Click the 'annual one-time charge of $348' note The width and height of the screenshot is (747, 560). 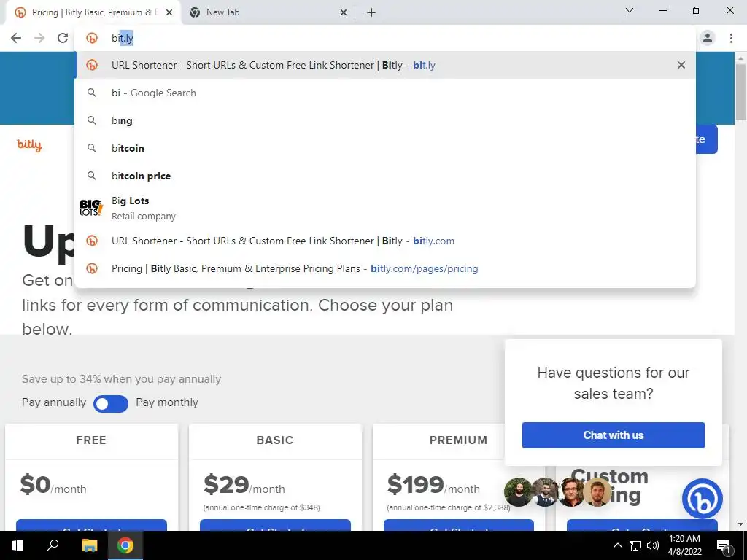262,507
